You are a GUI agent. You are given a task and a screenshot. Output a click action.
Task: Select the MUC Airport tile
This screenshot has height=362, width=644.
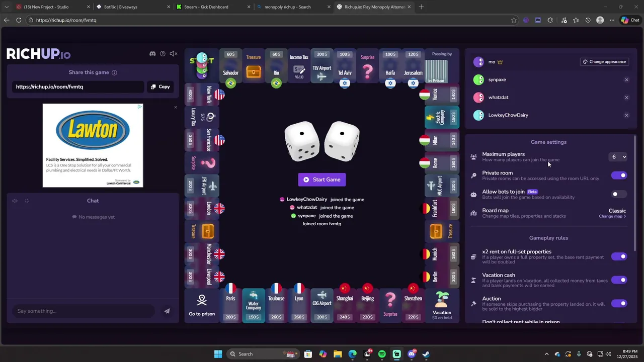(442, 185)
